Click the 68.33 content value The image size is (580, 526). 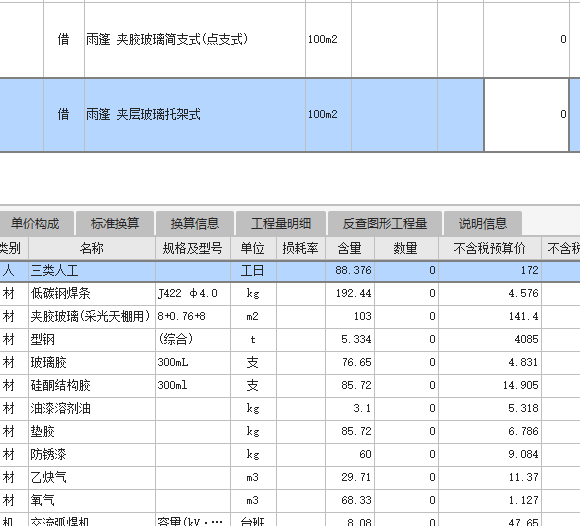(x=356, y=500)
